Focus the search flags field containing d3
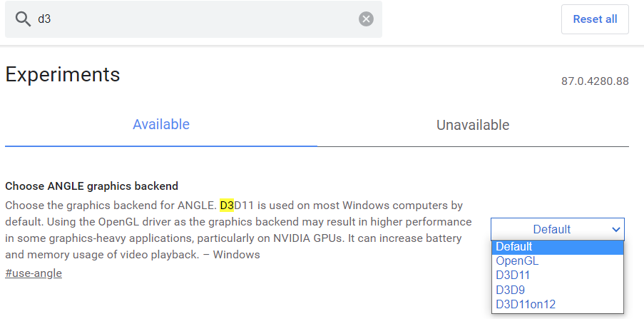 click(193, 19)
